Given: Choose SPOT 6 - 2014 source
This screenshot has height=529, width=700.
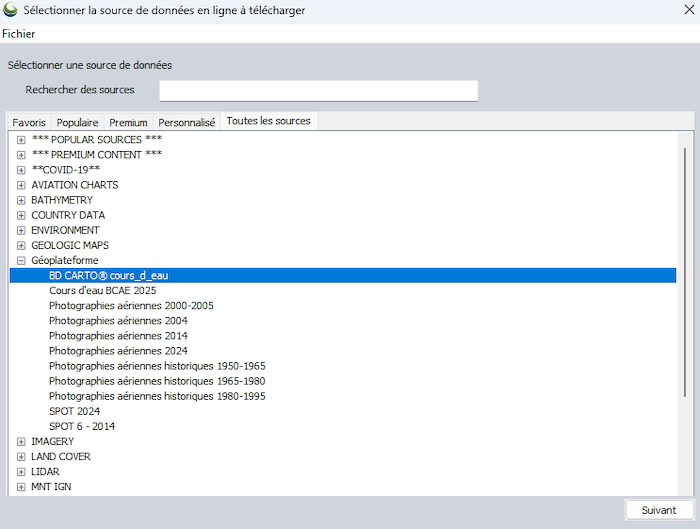Looking at the screenshot, I should click(82, 427).
